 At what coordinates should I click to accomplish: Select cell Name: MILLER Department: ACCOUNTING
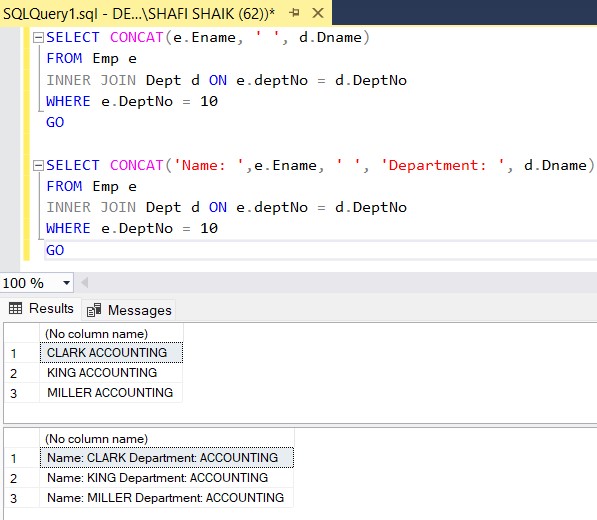coord(167,498)
